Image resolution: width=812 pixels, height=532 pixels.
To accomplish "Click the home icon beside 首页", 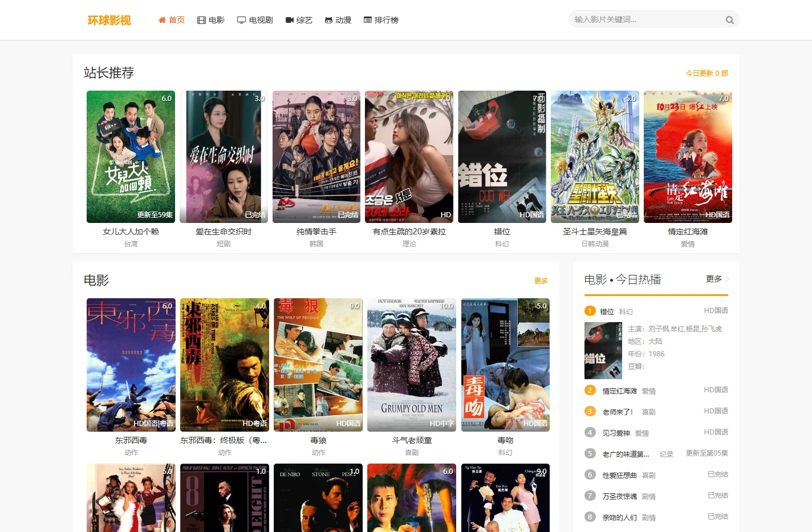I will tap(162, 20).
